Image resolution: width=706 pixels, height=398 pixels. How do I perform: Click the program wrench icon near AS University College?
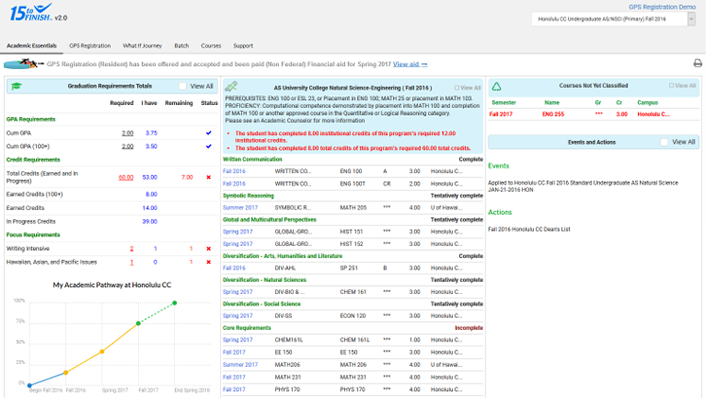click(231, 86)
